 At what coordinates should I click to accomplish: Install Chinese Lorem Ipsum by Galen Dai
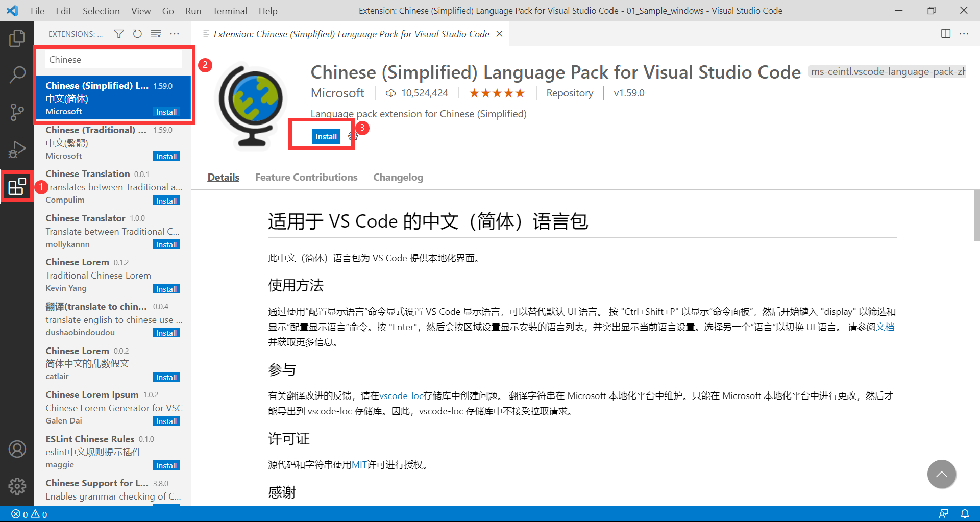pos(166,421)
